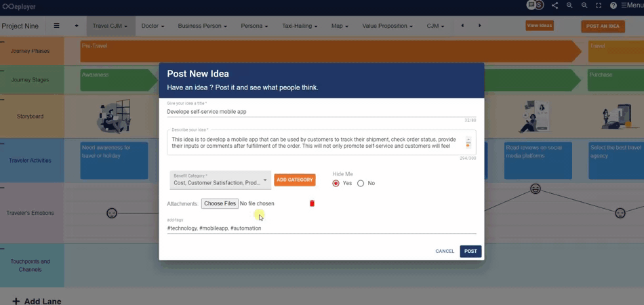Open the top-right Menu
This screenshot has height=305, width=644.
coord(631,5)
